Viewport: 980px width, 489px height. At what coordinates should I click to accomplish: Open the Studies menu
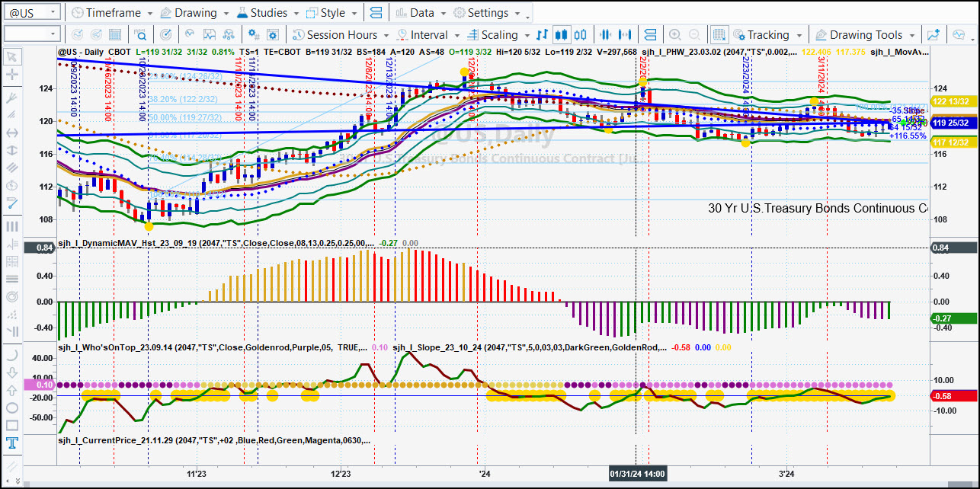click(268, 13)
